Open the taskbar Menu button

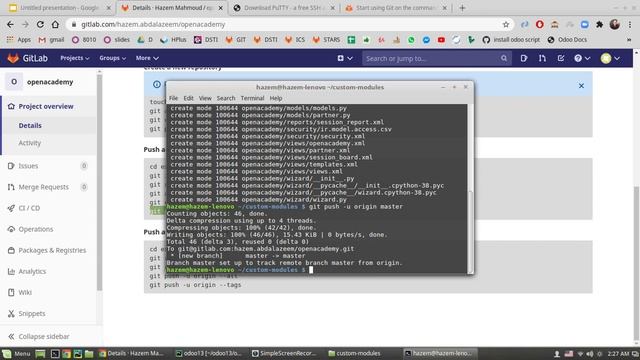17,353
